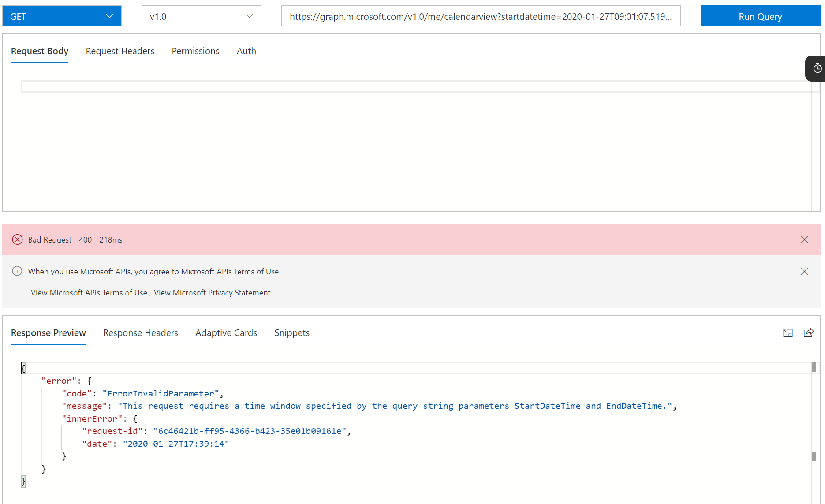Expand the response preview to full view

pyautogui.click(x=788, y=333)
